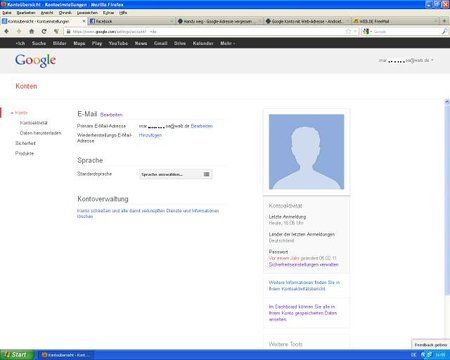Click Hinzufügen for recovery email address
450x360 pixels.
click(x=150, y=135)
